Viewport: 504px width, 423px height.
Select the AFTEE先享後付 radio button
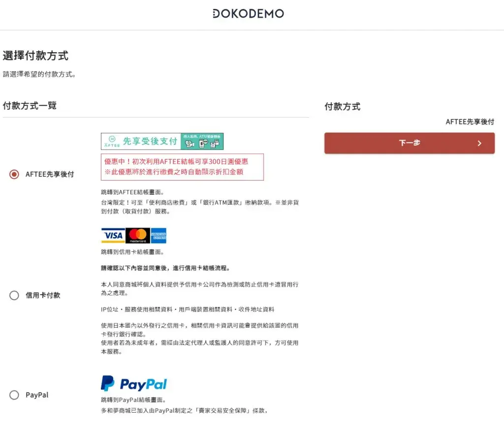coord(14,175)
